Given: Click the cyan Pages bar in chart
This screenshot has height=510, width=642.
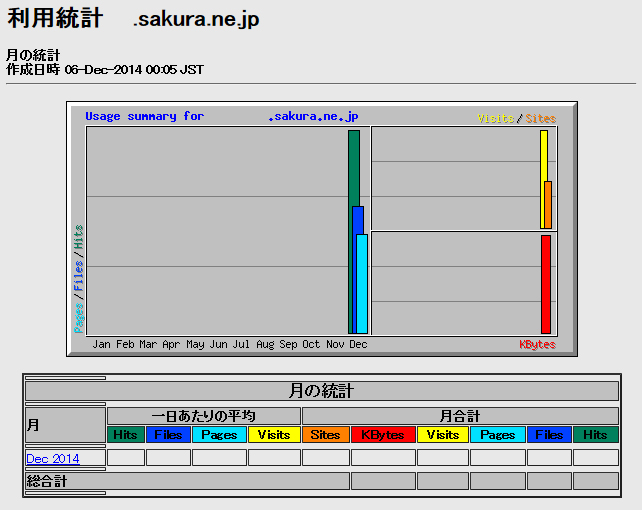Looking at the screenshot, I should tap(362, 283).
